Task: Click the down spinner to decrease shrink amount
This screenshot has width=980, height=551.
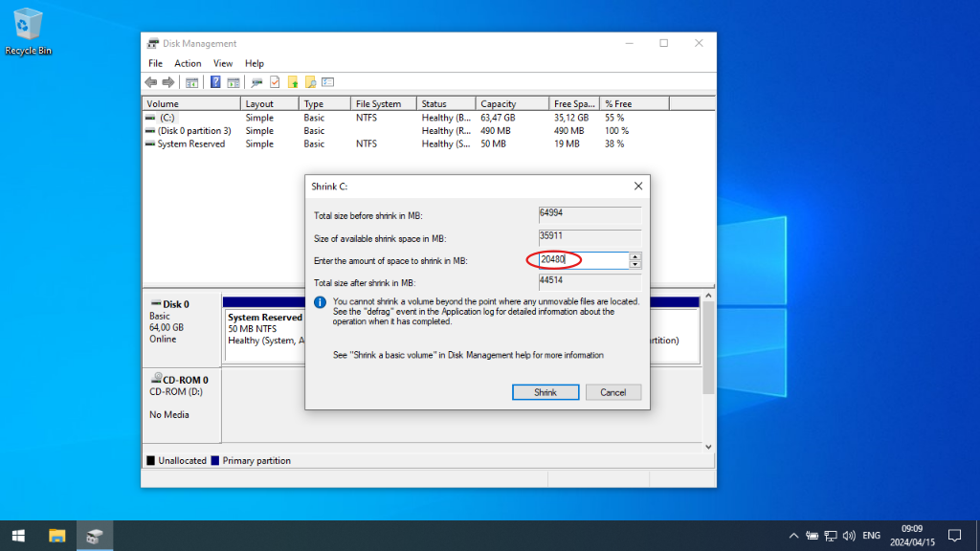Action: (x=635, y=264)
